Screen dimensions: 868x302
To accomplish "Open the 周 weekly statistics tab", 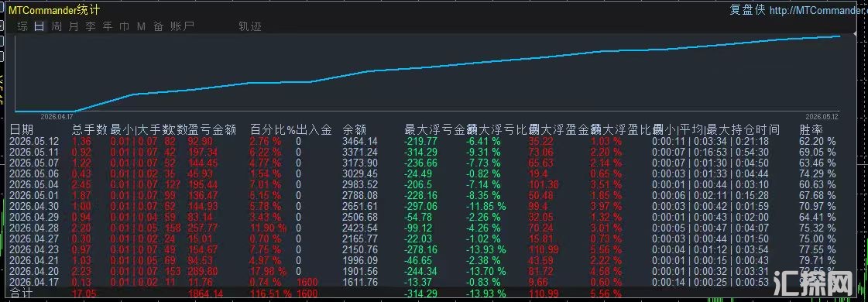I will [57, 26].
